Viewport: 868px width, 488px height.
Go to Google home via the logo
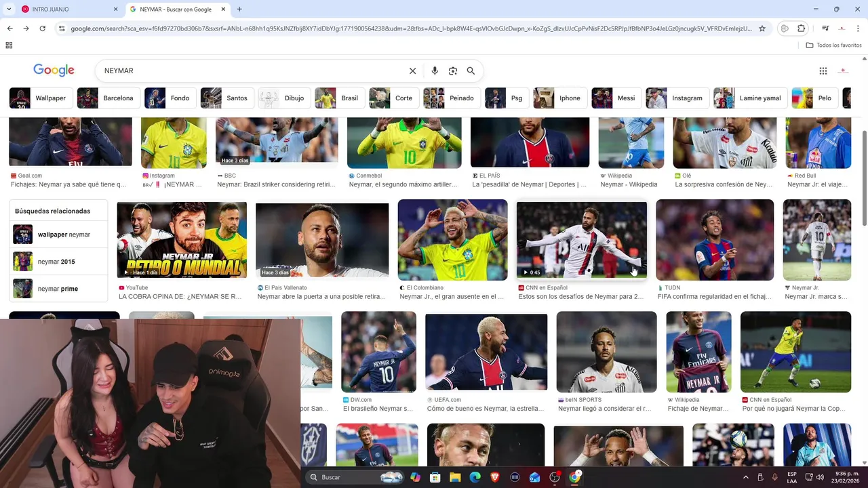tap(54, 70)
